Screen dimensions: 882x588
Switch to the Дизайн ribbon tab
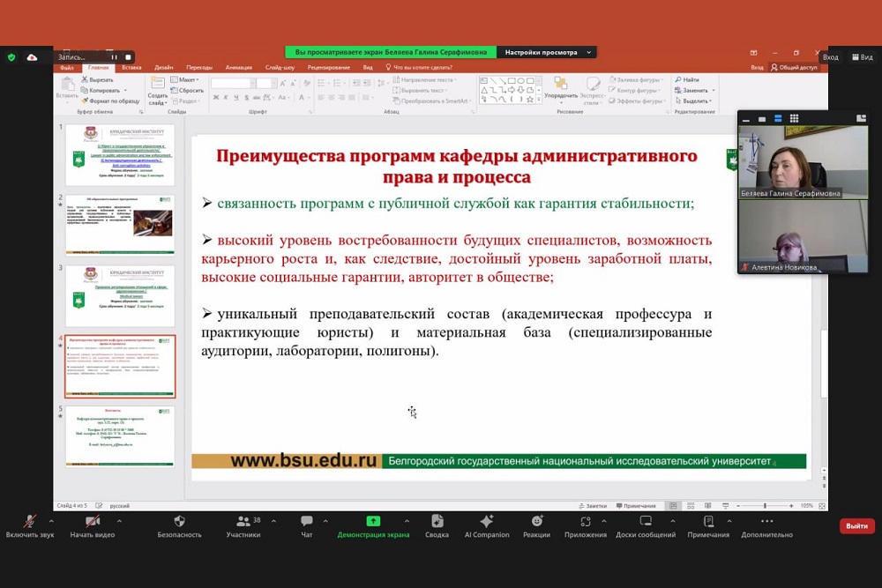coord(164,67)
